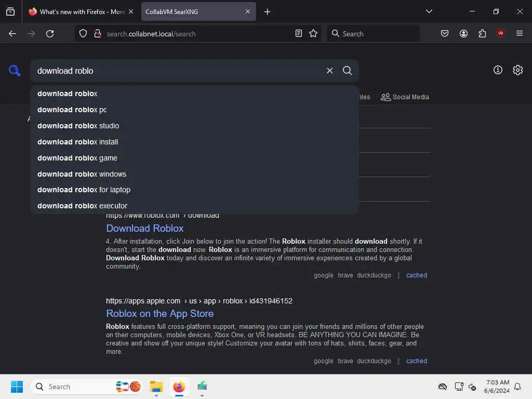The image size is (532, 399).
Task: Click the Firefox taskbar icon
Action: coord(179,387)
